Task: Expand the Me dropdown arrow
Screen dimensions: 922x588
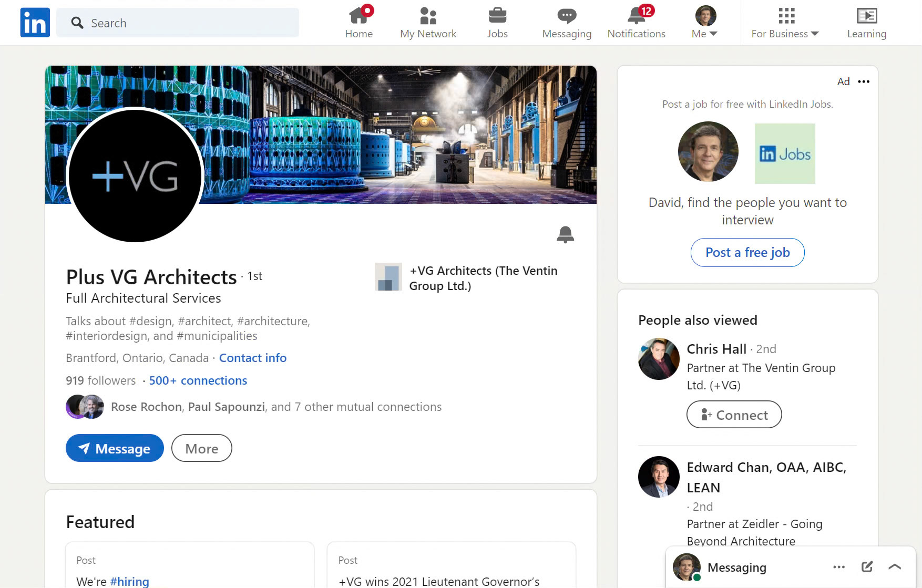Action: coord(713,34)
